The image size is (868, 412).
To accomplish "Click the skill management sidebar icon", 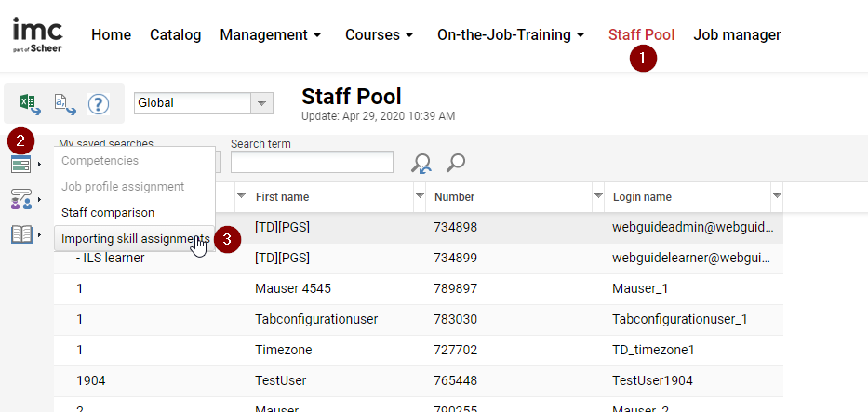I will point(21,165).
